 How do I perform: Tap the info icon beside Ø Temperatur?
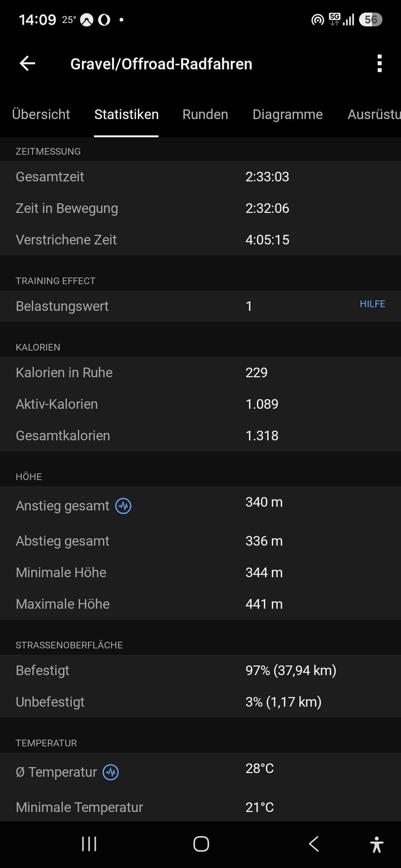(x=111, y=772)
